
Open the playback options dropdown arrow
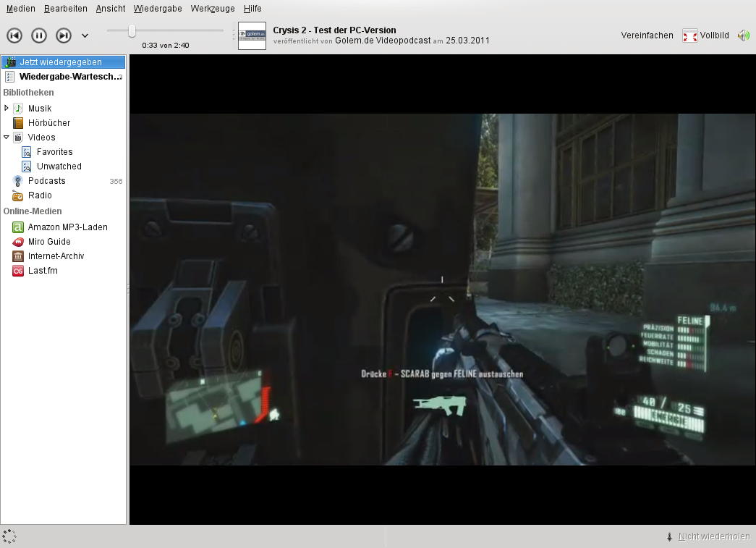click(x=85, y=35)
